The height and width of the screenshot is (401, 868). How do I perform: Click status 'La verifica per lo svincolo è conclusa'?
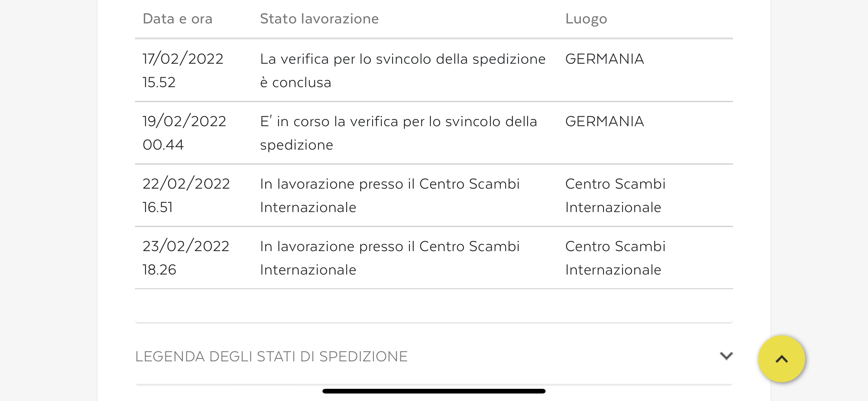click(x=403, y=70)
